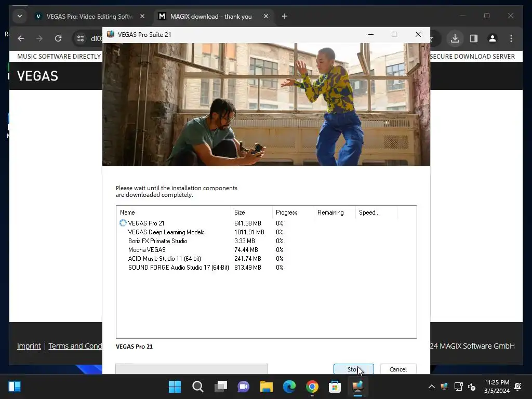Go forward in Chrome browser
The image size is (532, 399).
[39, 38]
